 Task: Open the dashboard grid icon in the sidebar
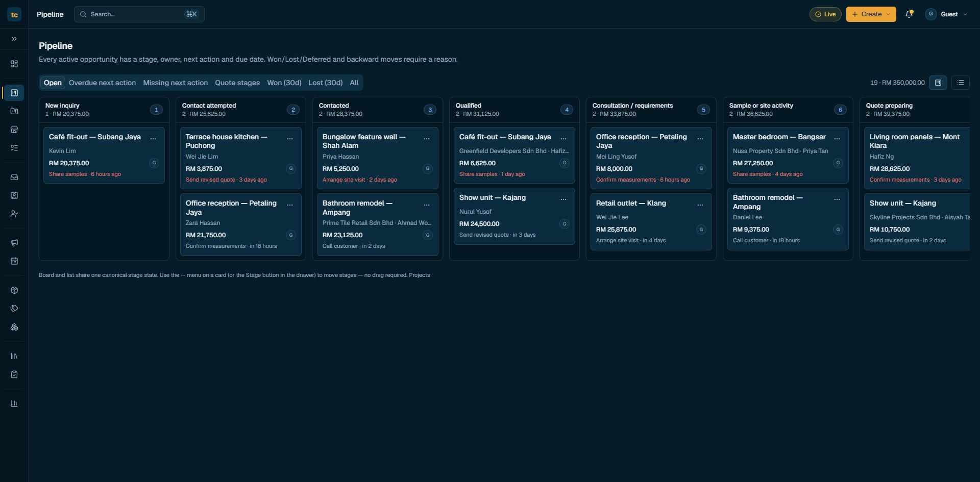14,64
